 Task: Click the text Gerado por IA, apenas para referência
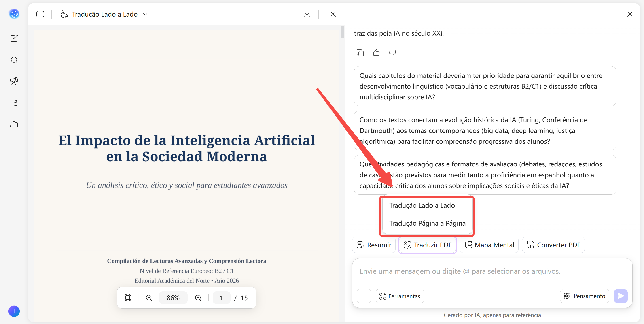click(x=492, y=315)
